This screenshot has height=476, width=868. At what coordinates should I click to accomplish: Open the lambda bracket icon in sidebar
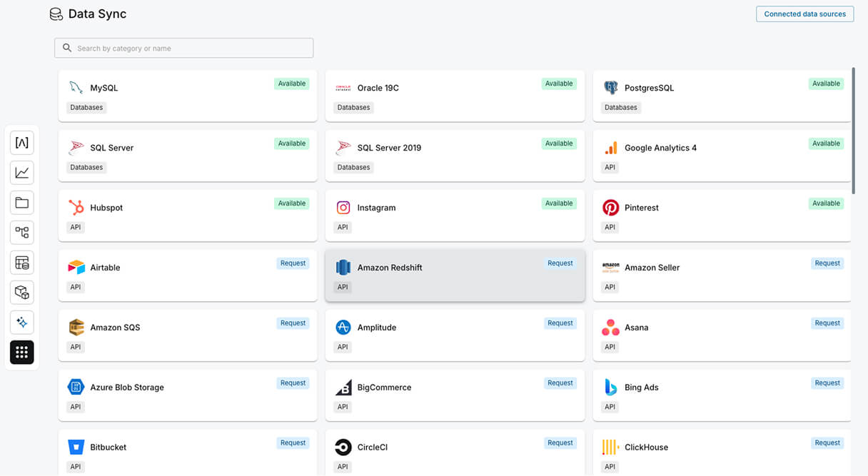(22, 143)
